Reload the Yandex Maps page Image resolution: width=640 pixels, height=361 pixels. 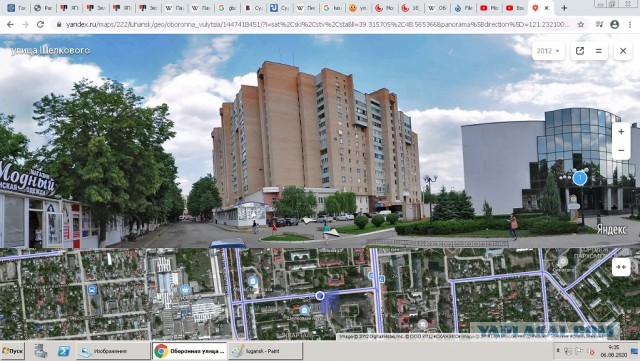click(x=40, y=25)
